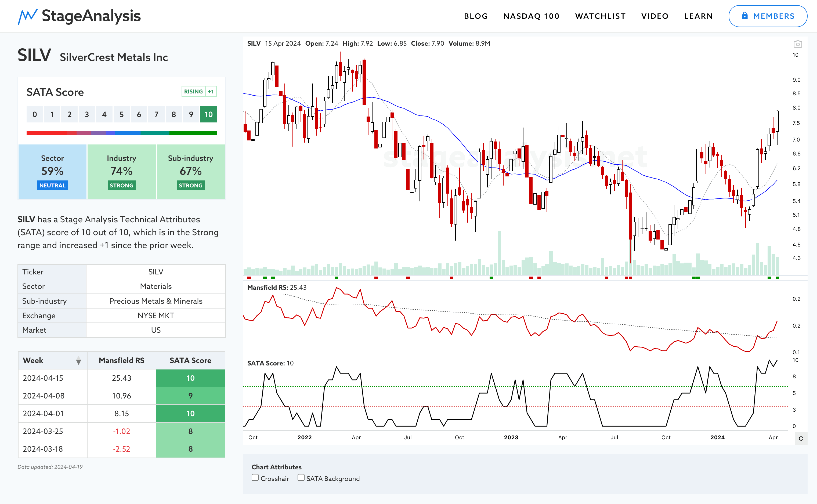The width and height of the screenshot is (817, 504).
Task: Click the MEMBERS button
Action: click(x=768, y=16)
